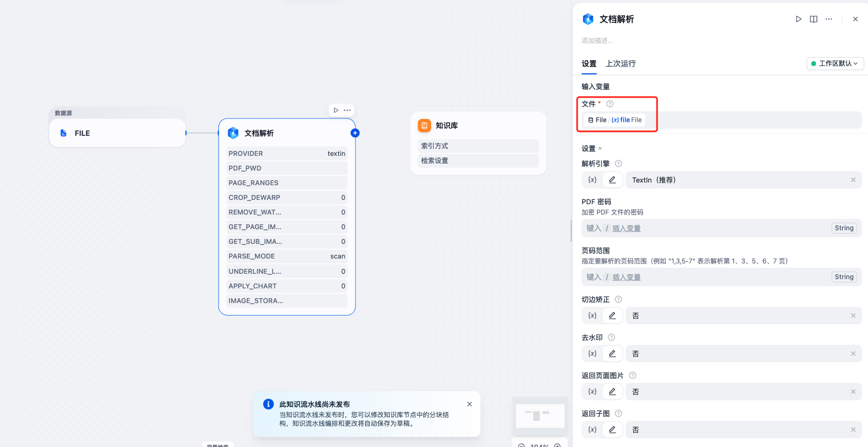Image resolution: width=868 pixels, height=447 pixels.
Task: Click PDF_PWD row in node
Action: tap(287, 168)
